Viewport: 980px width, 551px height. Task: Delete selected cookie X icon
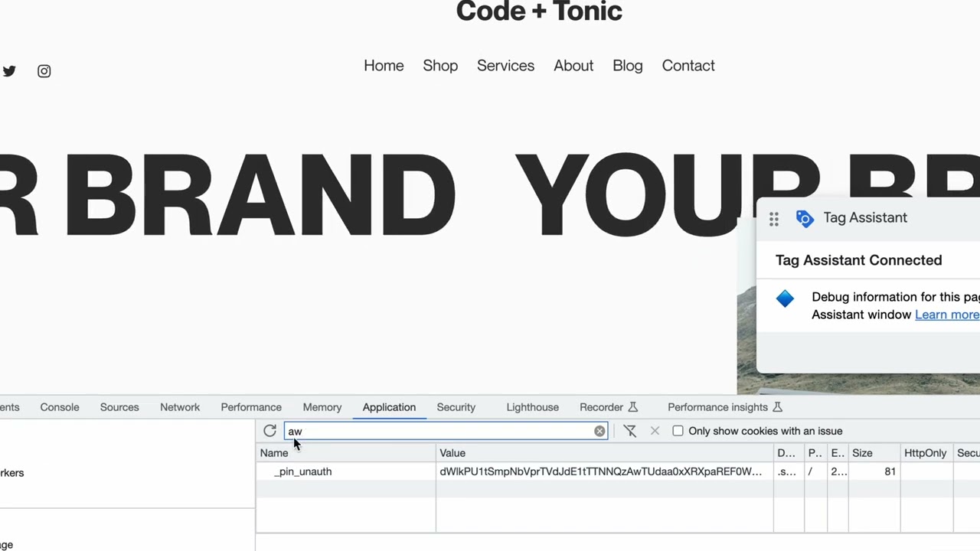[x=655, y=431]
